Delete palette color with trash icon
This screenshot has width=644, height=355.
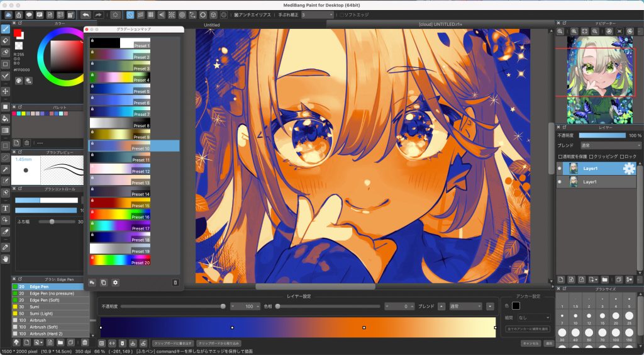point(26,143)
